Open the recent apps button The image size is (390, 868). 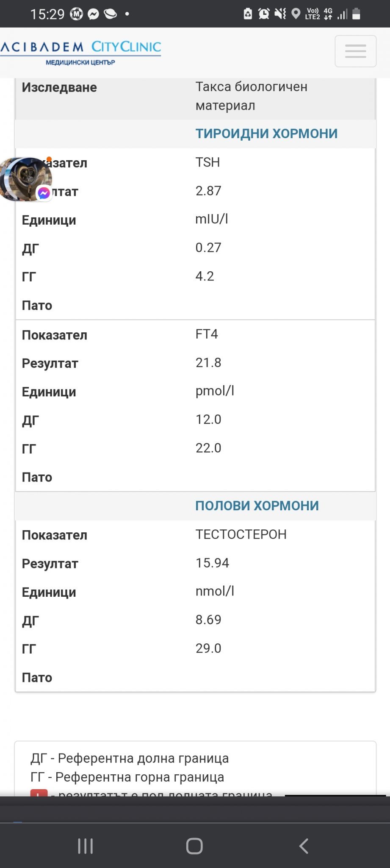click(85, 846)
